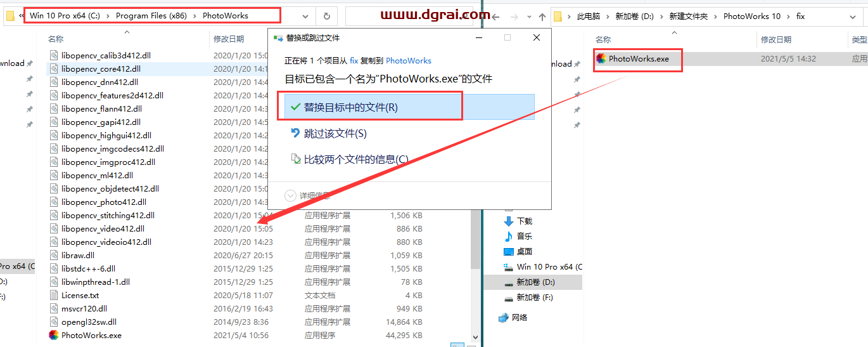Open 音乐 in right navigation pane

pyautogui.click(x=525, y=236)
